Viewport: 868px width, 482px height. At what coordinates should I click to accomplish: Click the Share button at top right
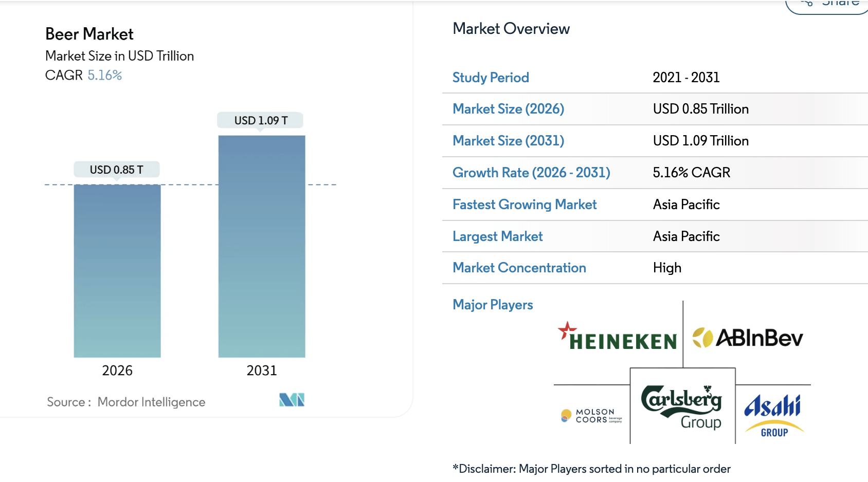tap(826, 4)
